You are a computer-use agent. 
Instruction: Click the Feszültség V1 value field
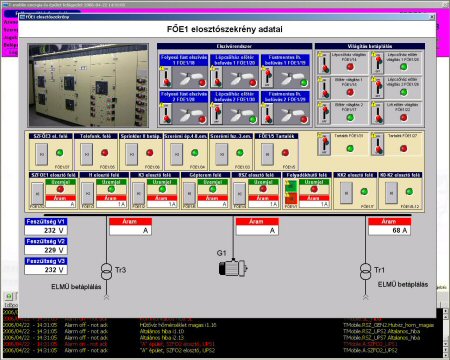point(46,230)
